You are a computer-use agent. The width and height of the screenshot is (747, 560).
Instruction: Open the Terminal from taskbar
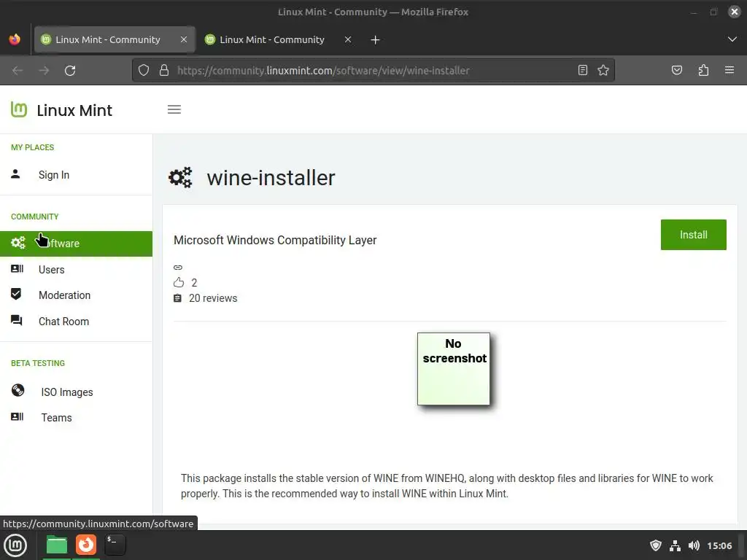click(x=115, y=545)
